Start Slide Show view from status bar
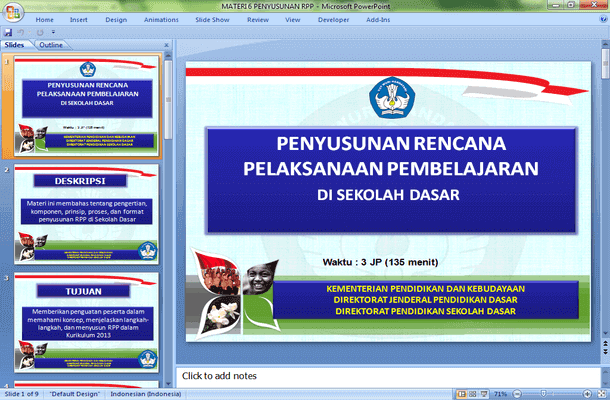 point(484,394)
